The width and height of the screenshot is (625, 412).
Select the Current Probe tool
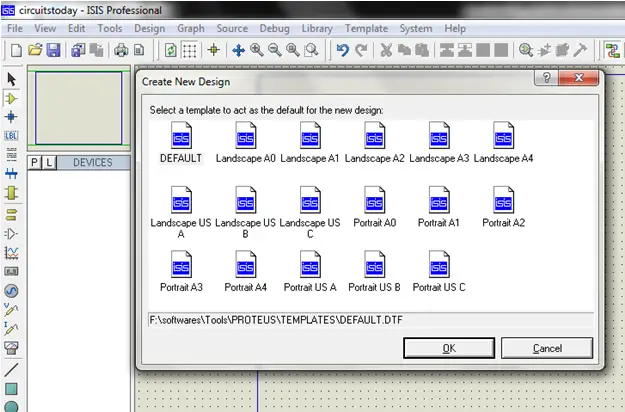coord(11,328)
